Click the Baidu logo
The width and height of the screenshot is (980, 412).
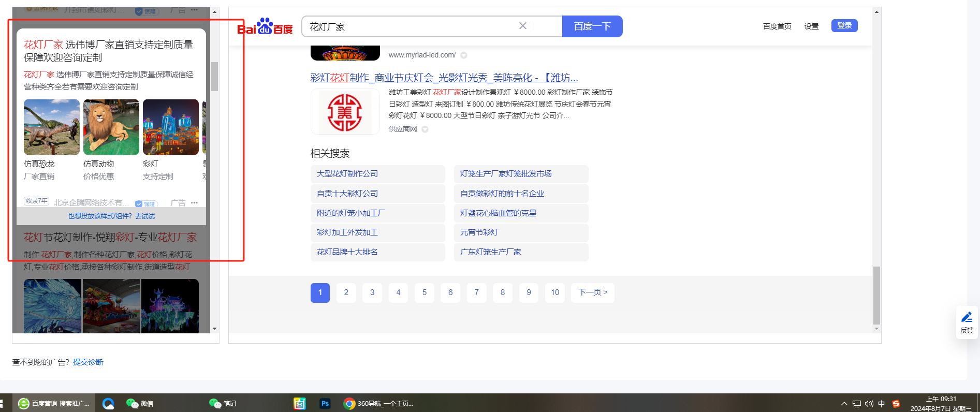pyautogui.click(x=265, y=27)
